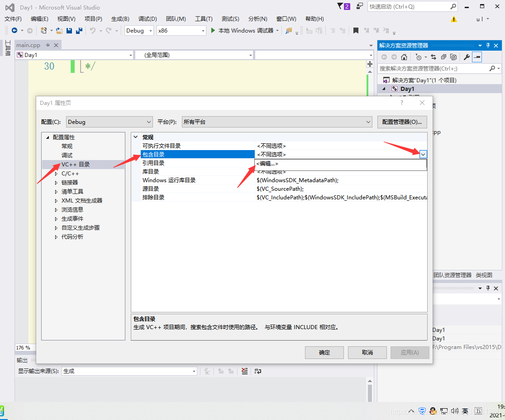Click the 英 input method indicator in tray
Screen dimensions: 505x420
click(465, 411)
